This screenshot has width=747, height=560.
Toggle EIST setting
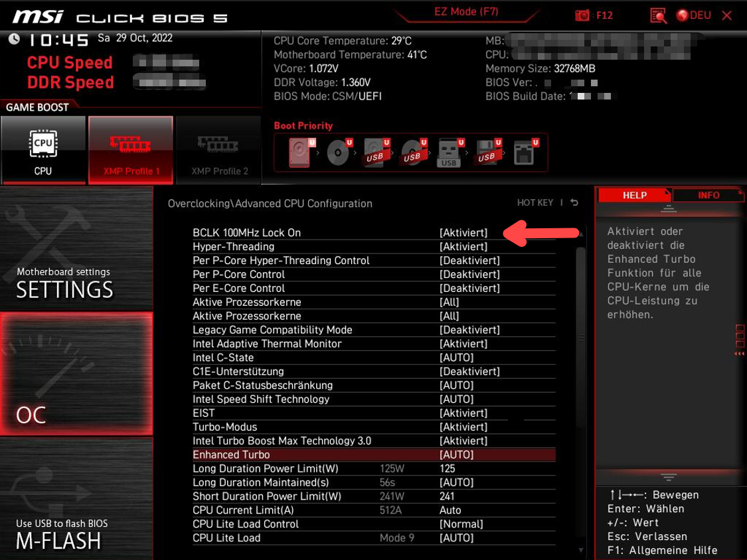(374, 413)
